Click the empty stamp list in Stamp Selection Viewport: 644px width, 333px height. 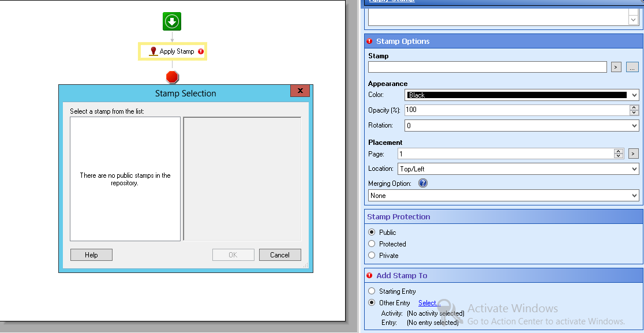[125, 179]
